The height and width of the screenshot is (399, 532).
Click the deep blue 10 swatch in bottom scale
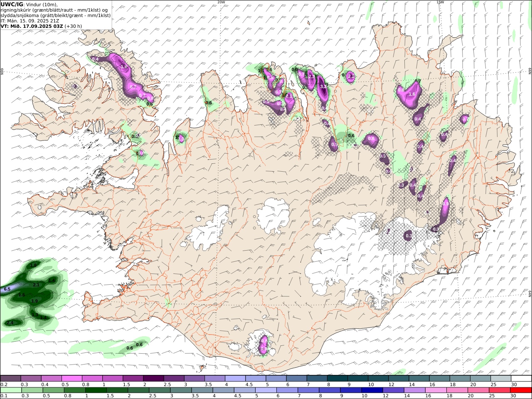click(x=372, y=390)
